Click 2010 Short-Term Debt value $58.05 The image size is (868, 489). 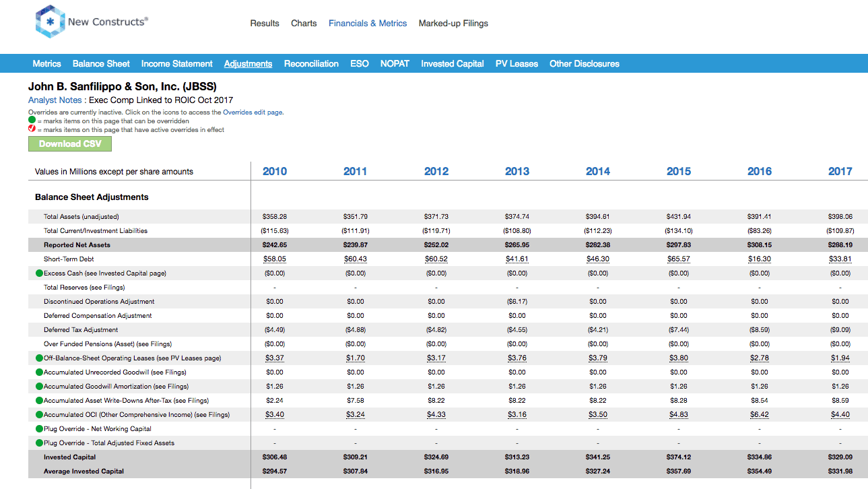(x=275, y=259)
